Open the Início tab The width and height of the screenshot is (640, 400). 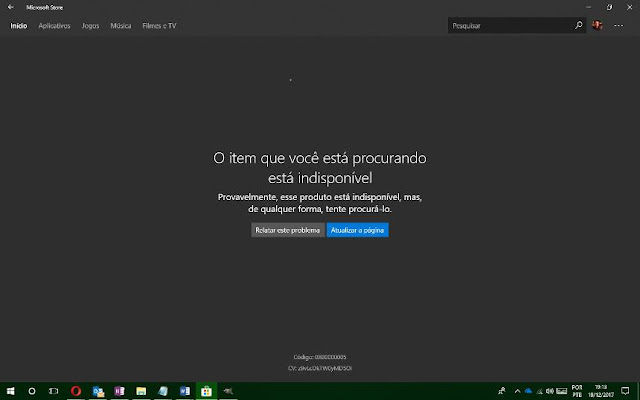[x=19, y=26]
